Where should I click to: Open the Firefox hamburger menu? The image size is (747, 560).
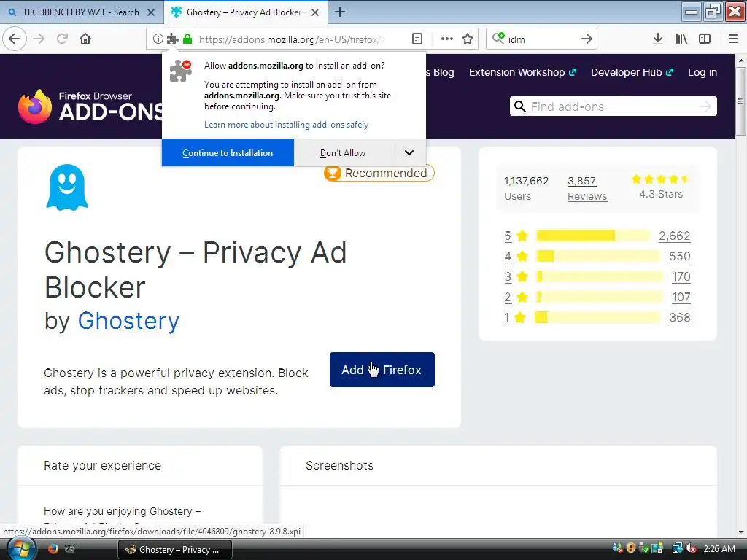pos(733,39)
